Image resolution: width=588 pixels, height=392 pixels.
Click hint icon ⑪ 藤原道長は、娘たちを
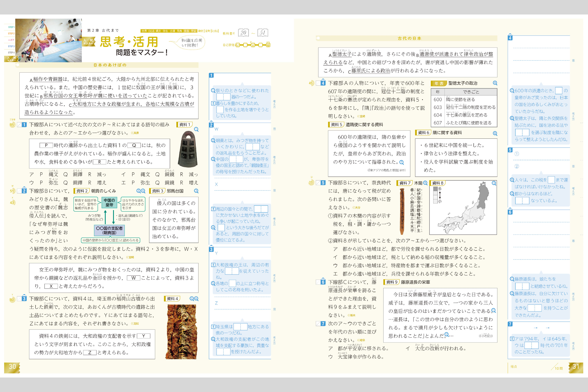click(512, 279)
